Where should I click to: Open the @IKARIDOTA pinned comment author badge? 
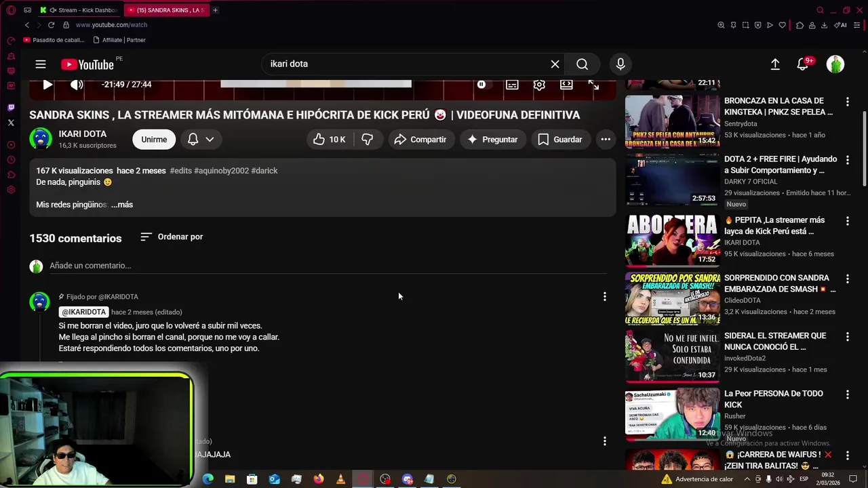pyautogui.click(x=84, y=312)
